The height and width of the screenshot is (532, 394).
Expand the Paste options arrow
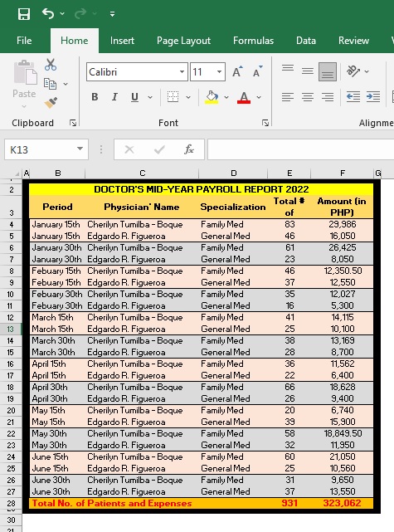24,106
